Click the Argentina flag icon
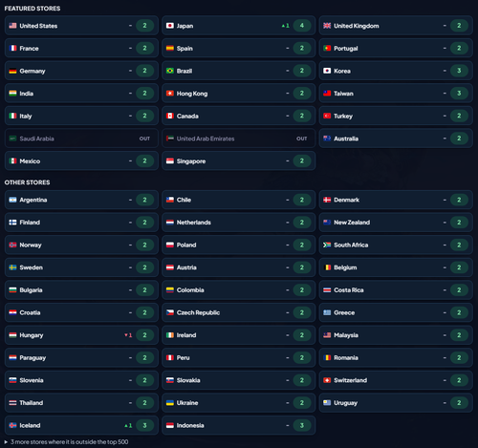Screen dimensions: 478x448 [x=12, y=200]
